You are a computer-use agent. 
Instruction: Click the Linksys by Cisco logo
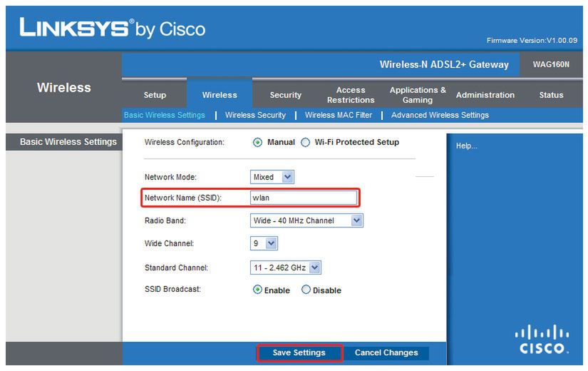pos(113,28)
